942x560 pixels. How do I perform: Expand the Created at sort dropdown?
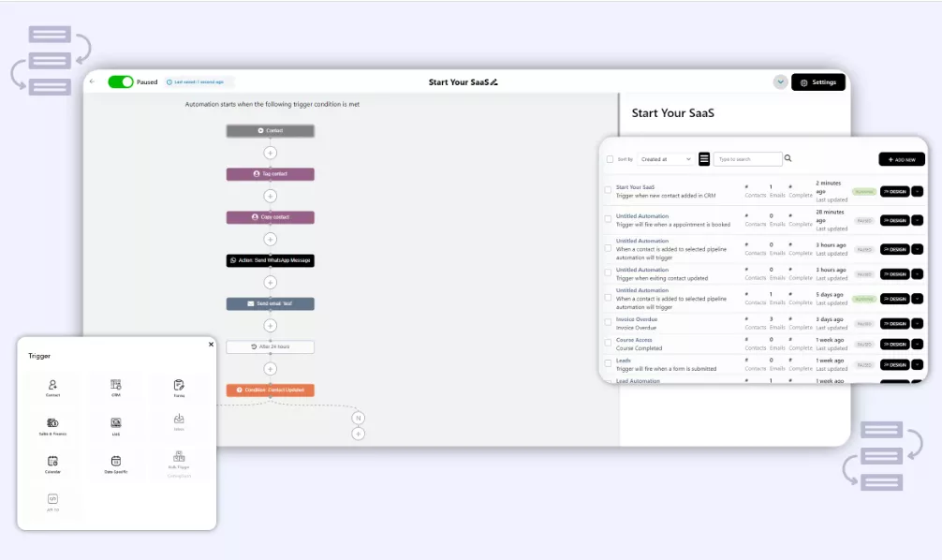[666, 159]
